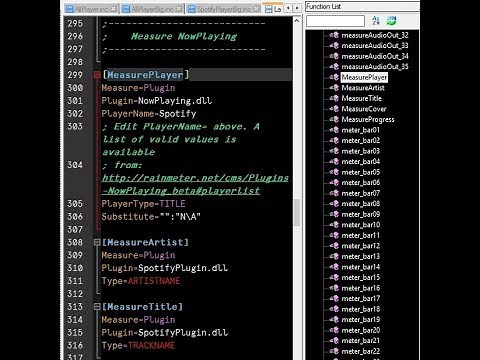480x360 pixels.
Task: Select meter_bar22 in Function List
Action: (360, 351)
